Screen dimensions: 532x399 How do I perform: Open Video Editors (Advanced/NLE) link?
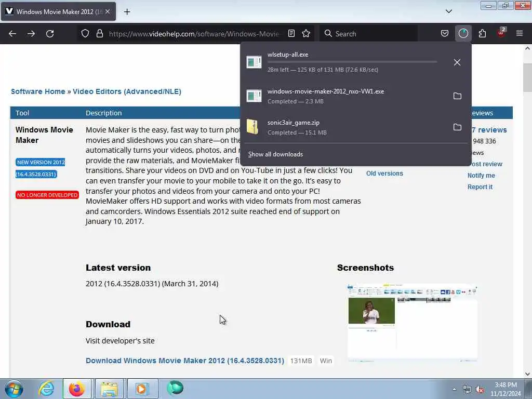[x=127, y=91]
